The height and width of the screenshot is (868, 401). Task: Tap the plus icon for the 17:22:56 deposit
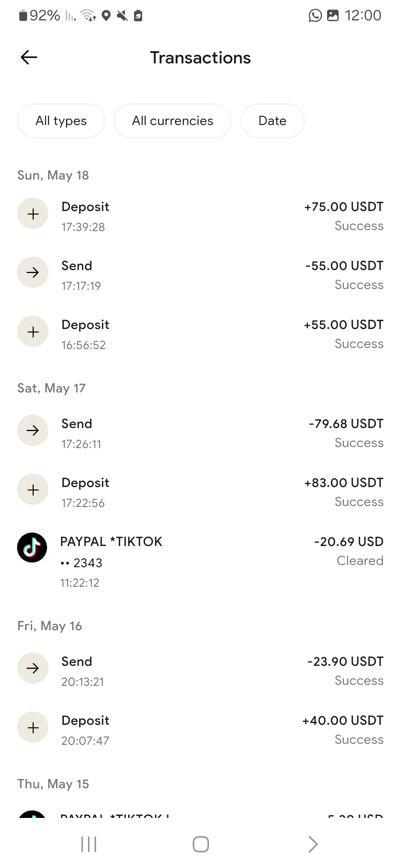[x=33, y=490]
